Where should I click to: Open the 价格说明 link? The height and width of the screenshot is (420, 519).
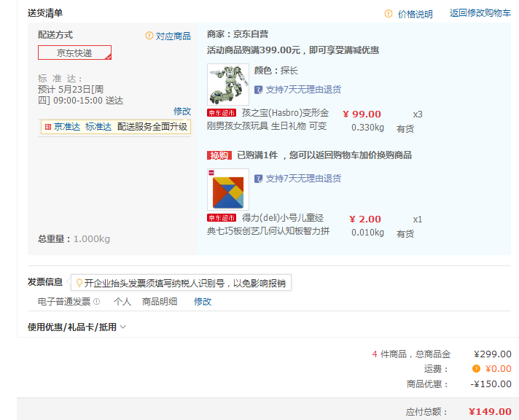tap(415, 14)
